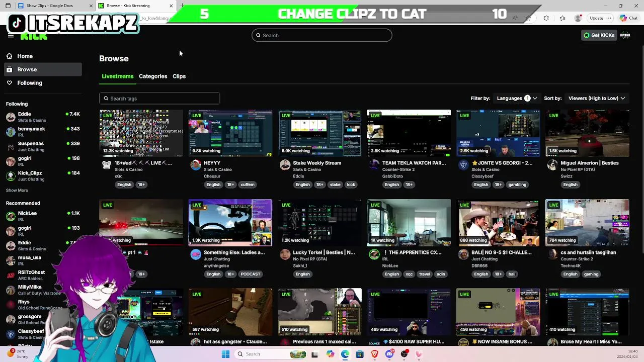
Task: Click the magnifier in the top search bar
Action: click(258, 35)
